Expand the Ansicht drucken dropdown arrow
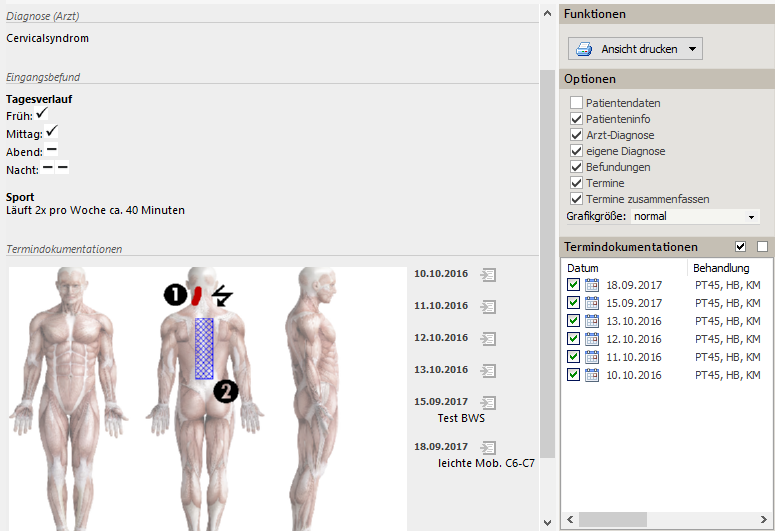The image size is (775, 531). (x=693, y=49)
